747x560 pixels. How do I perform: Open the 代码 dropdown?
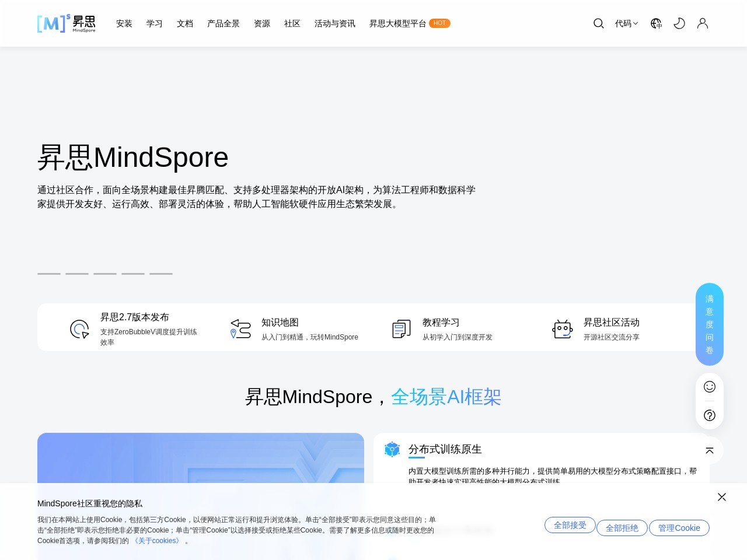click(x=626, y=23)
